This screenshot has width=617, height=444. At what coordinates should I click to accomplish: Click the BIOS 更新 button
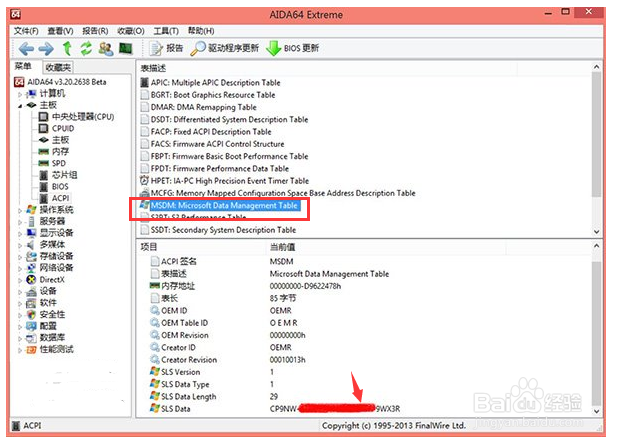click(x=292, y=48)
